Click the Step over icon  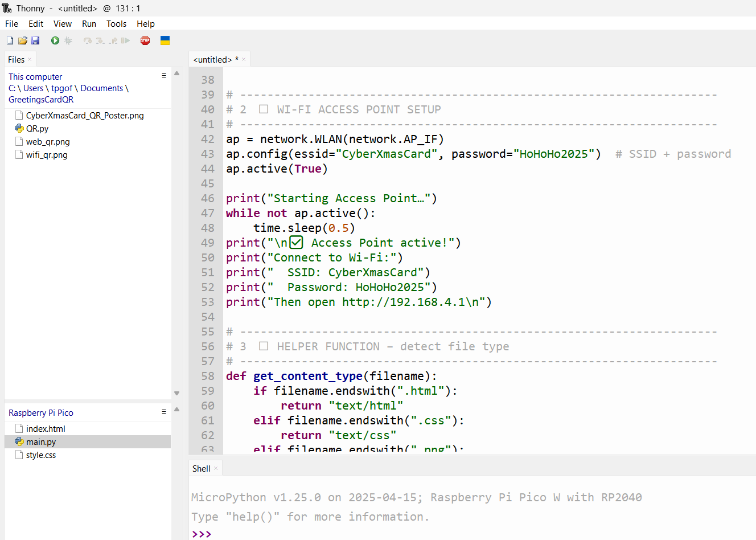coord(88,40)
